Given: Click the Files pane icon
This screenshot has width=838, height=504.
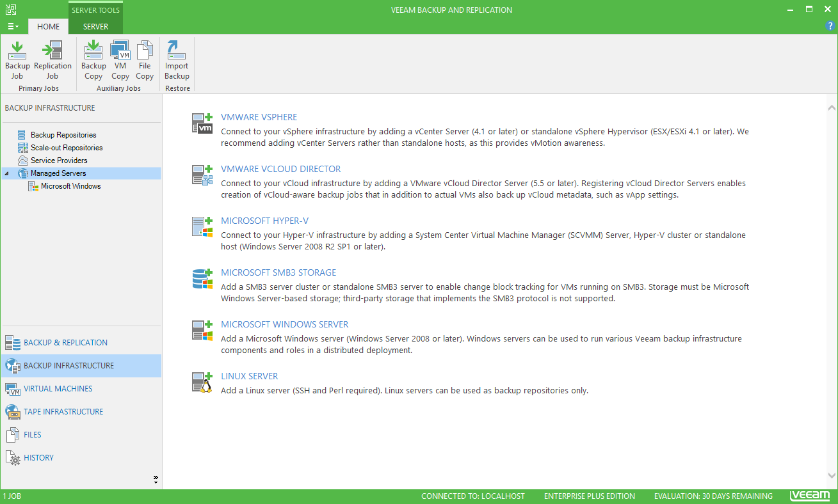Looking at the screenshot, I should (13, 435).
